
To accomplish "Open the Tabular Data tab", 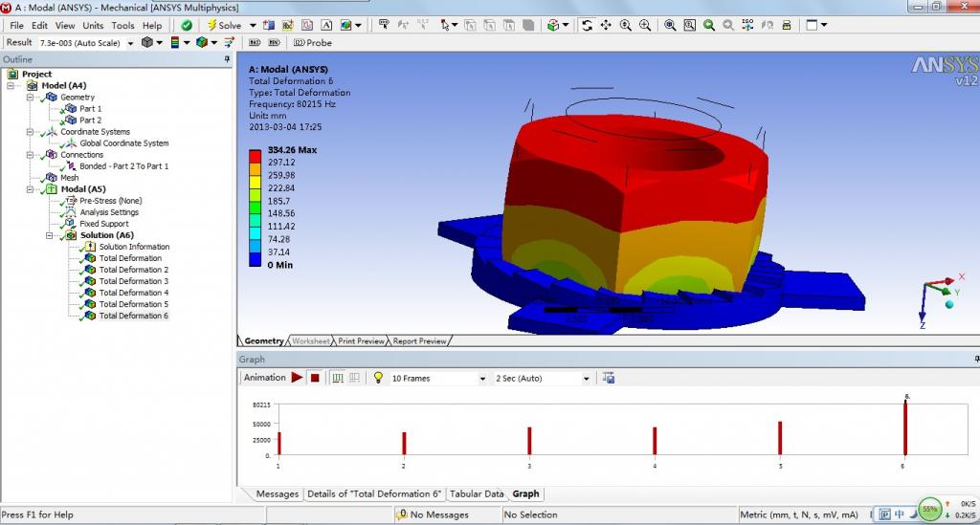I will point(477,493).
